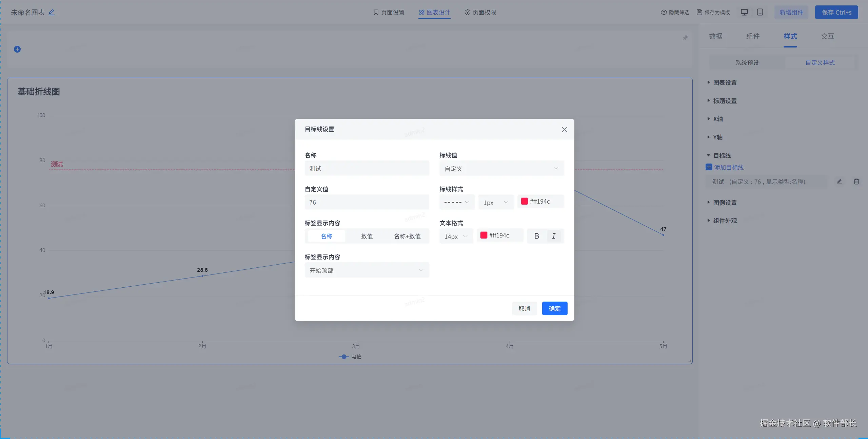
Task: Click the pin icon above the chart
Action: pyautogui.click(x=685, y=38)
